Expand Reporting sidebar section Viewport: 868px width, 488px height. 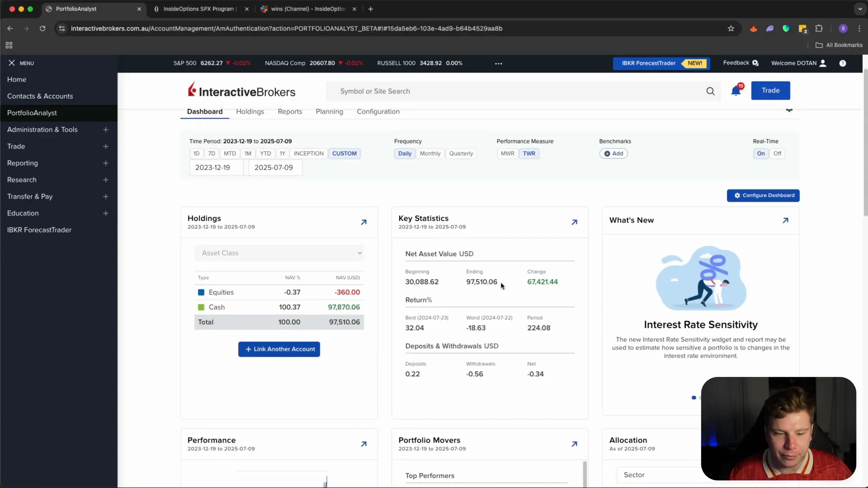(106, 163)
